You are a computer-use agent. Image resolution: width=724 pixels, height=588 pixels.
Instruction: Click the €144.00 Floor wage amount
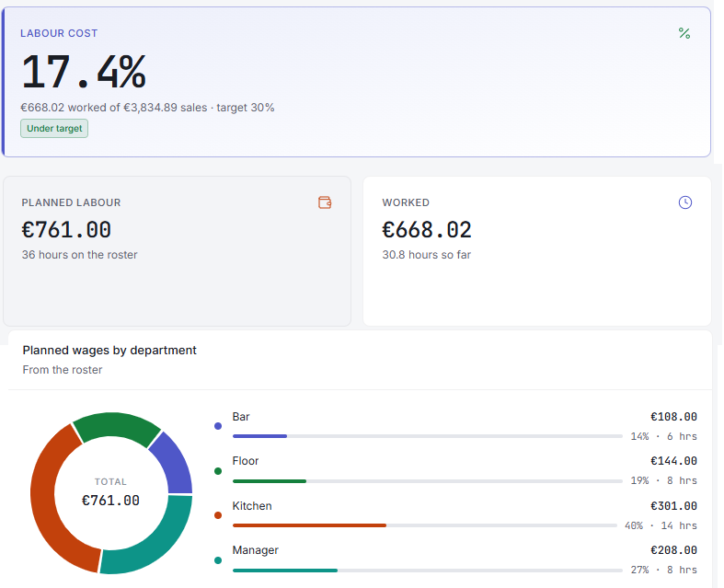(673, 461)
